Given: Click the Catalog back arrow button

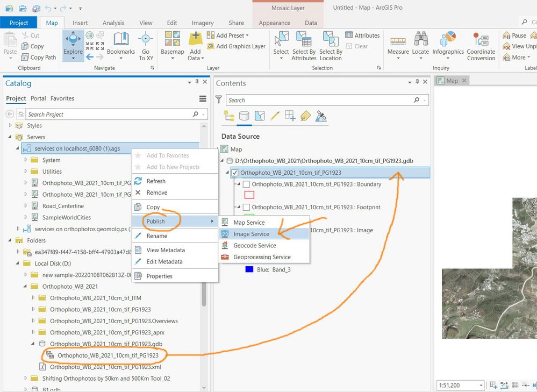Looking at the screenshot, I should [10, 114].
